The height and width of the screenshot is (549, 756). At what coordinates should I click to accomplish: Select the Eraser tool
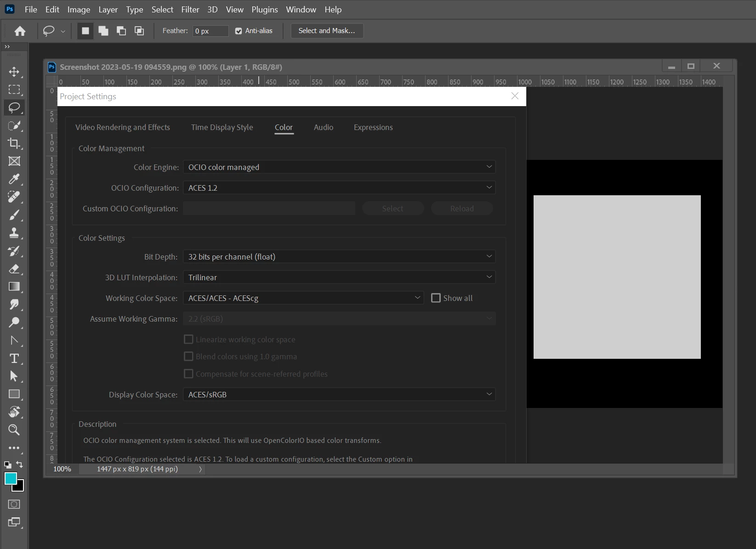click(14, 269)
